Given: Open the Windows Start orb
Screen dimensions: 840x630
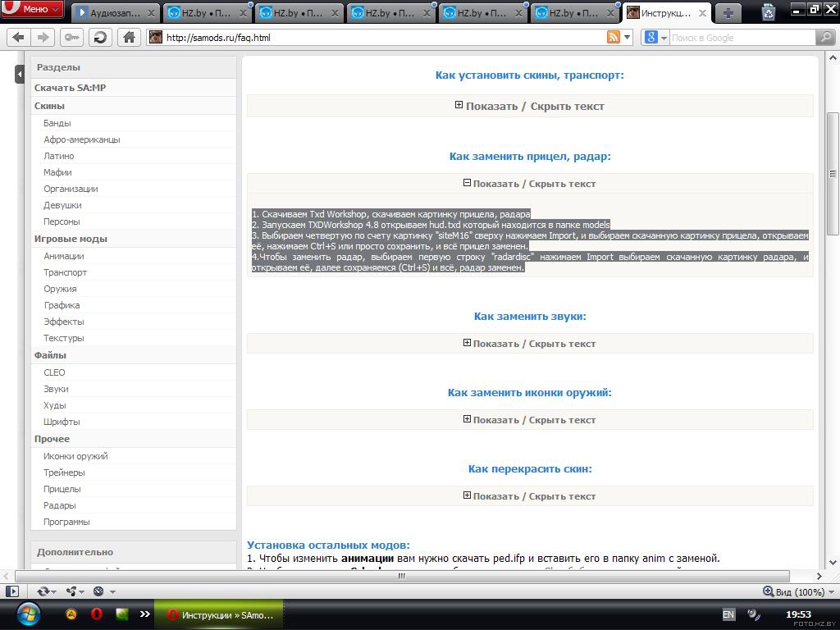Looking at the screenshot, I should [x=28, y=614].
